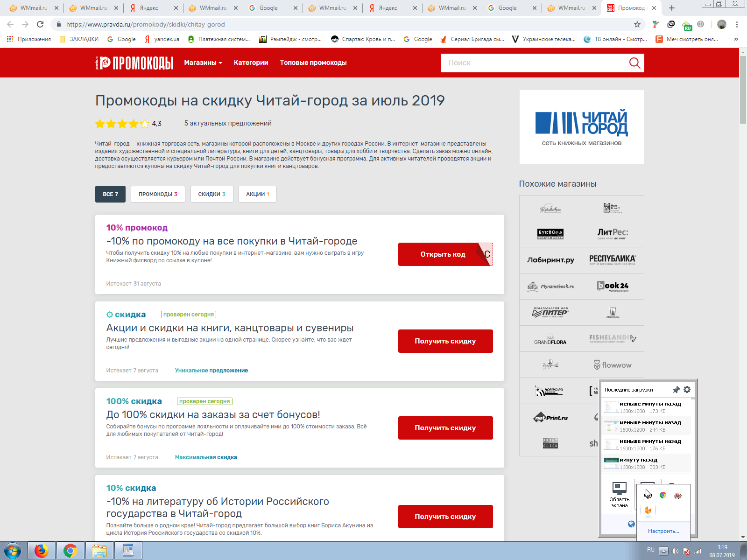Open the Буквоед similar store
This screenshot has width=747, height=560.
(x=550, y=234)
